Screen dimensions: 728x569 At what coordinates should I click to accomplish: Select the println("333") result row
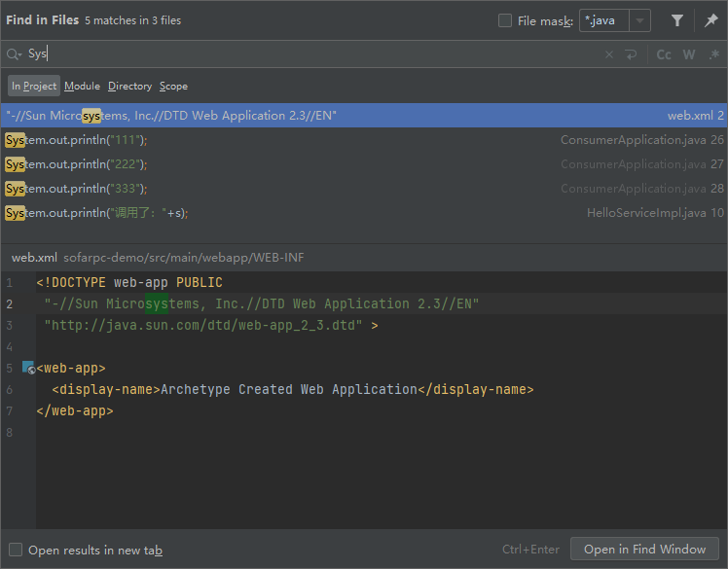pyautogui.click(x=364, y=189)
